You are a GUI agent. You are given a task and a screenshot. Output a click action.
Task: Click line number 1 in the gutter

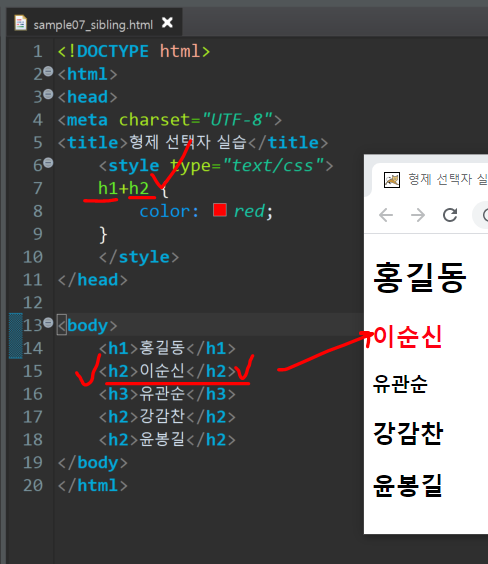pos(37,51)
